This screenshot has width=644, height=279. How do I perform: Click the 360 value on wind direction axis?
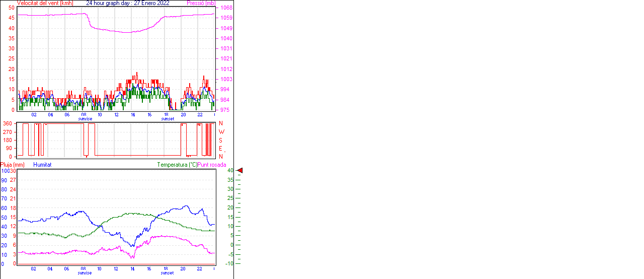pyautogui.click(x=7, y=124)
